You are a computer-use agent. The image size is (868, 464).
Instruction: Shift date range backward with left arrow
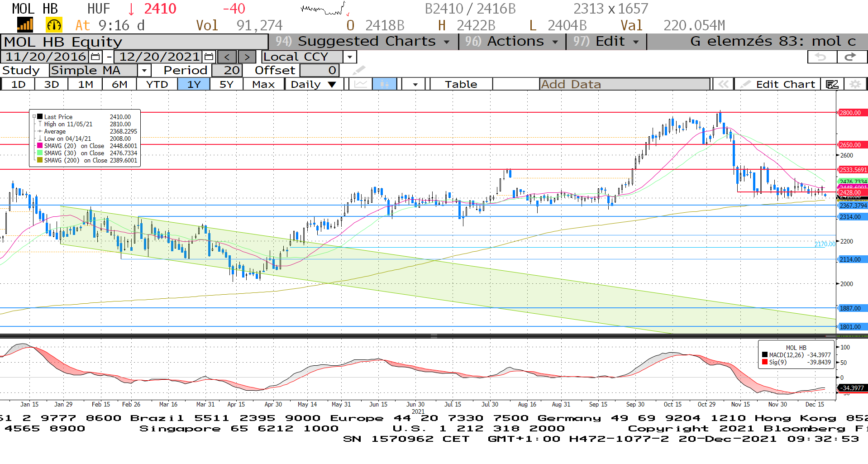tap(227, 57)
